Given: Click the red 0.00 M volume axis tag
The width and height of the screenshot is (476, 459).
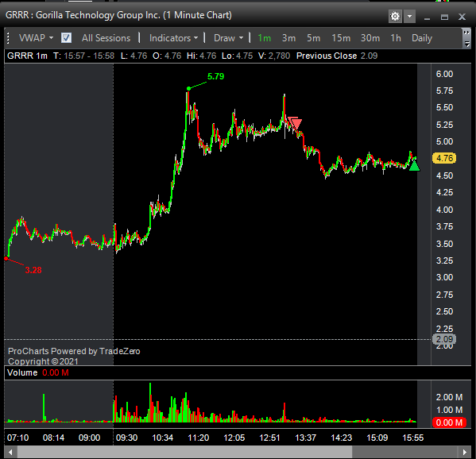Looking at the screenshot, I should (449, 422).
